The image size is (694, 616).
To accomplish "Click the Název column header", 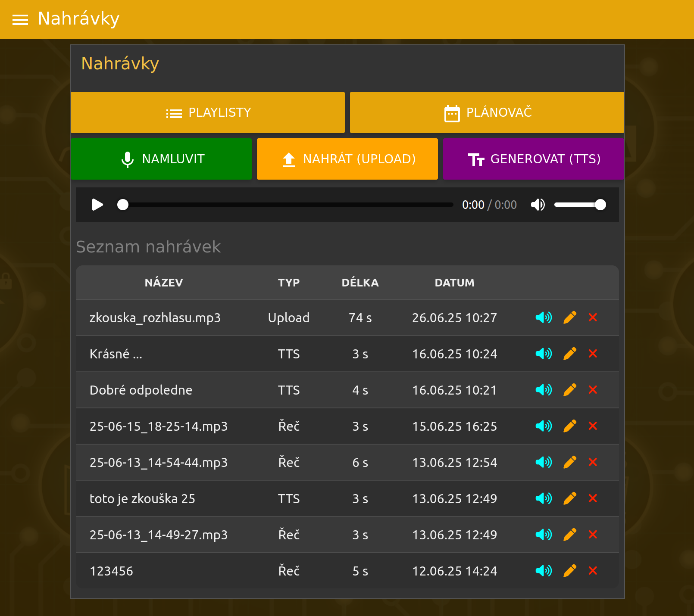I will 164,283.
